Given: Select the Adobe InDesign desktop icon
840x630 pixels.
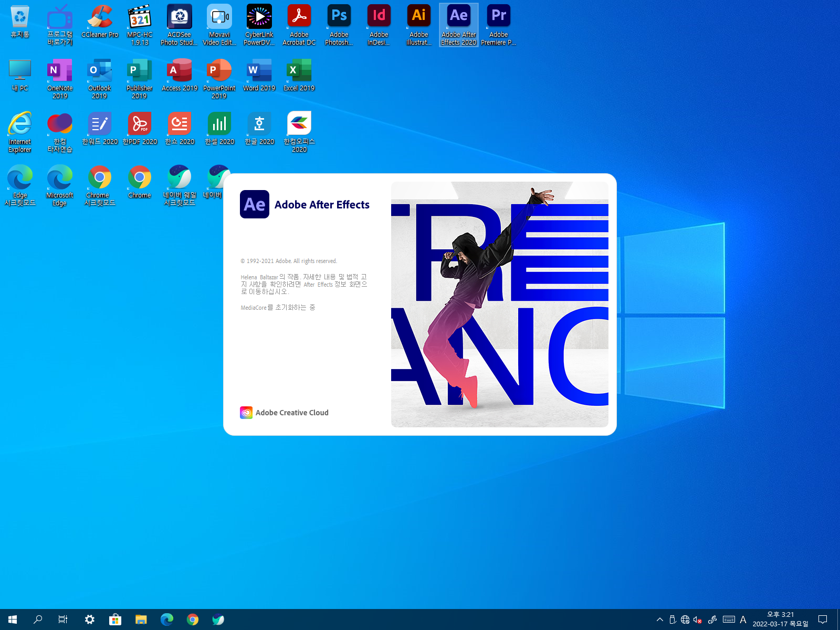Looking at the screenshot, I should tap(379, 25).
